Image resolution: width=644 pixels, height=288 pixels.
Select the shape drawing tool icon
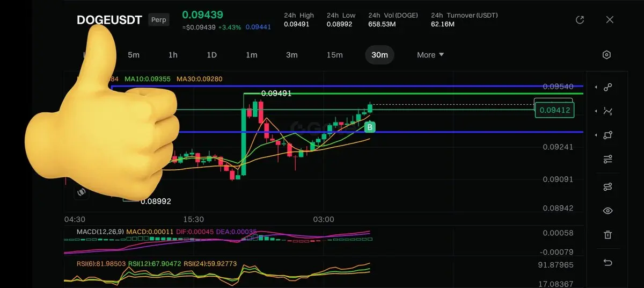(608, 135)
